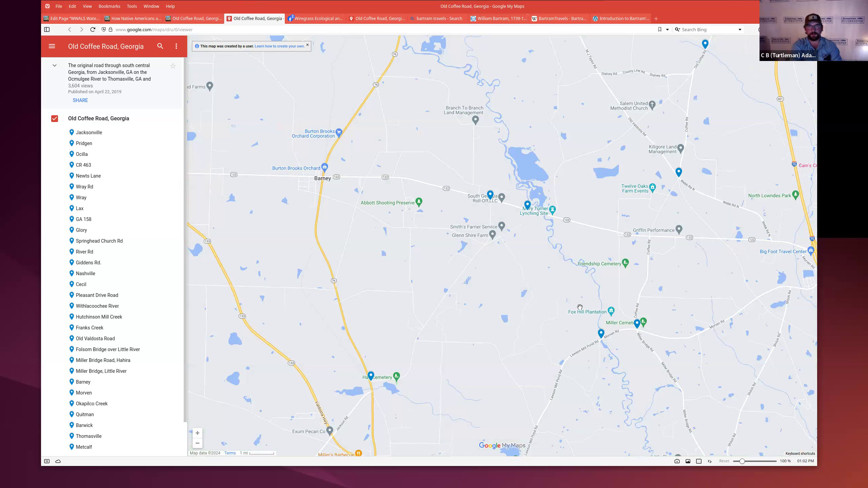Click the blue pin near Mary Turner Lynching Site

pyautogui.click(x=527, y=205)
